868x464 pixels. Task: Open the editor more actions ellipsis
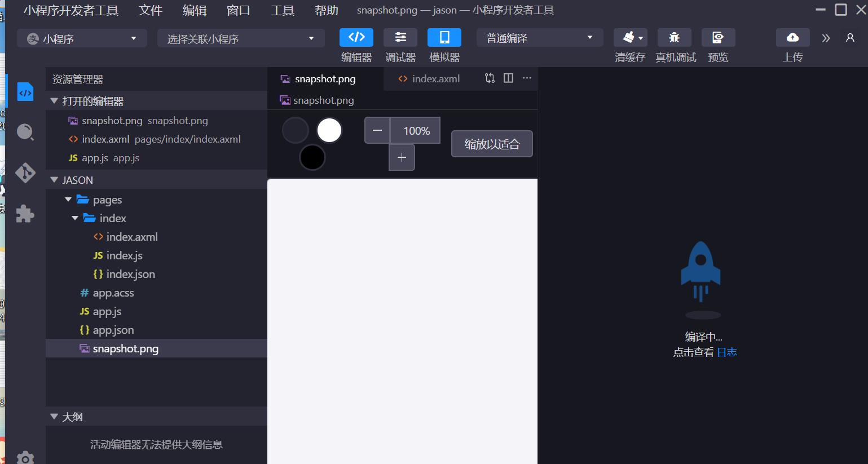point(527,78)
